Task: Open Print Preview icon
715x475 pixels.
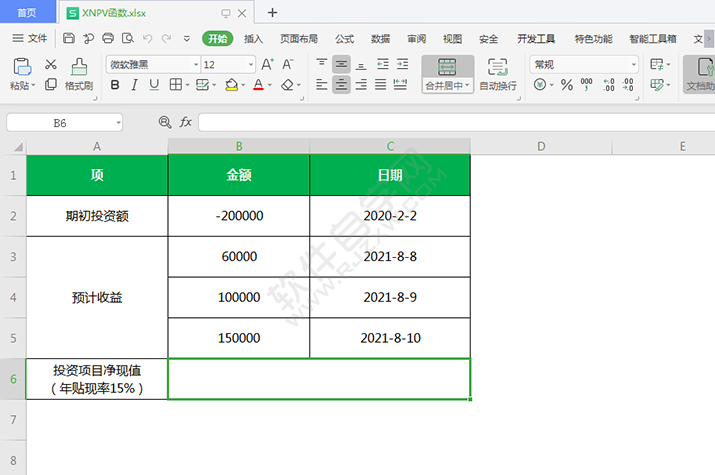Action: click(x=128, y=38)
